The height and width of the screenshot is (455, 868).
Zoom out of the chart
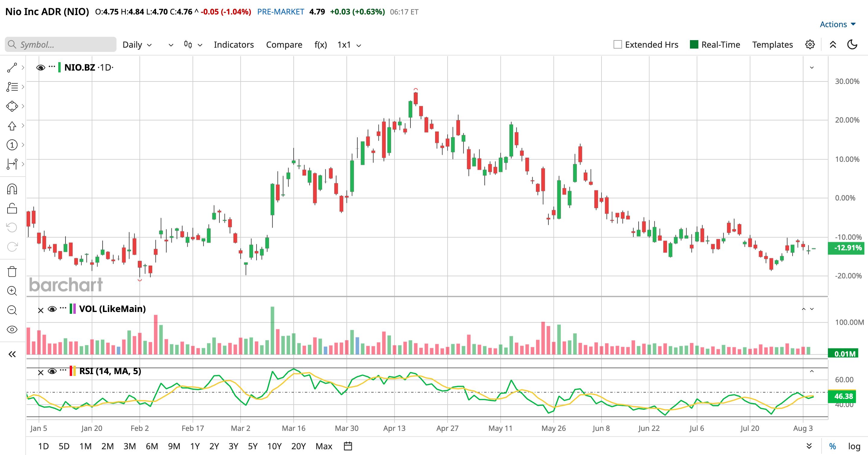click(12, 310)
